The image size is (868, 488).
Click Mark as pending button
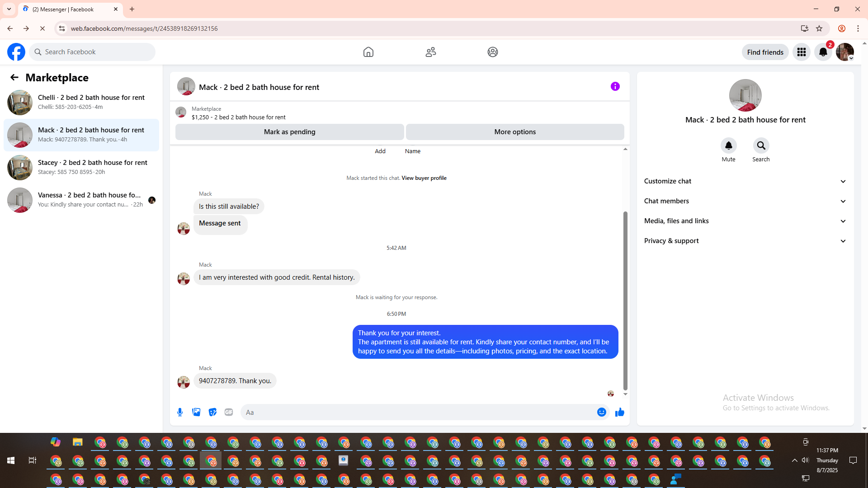click(289, 132)
